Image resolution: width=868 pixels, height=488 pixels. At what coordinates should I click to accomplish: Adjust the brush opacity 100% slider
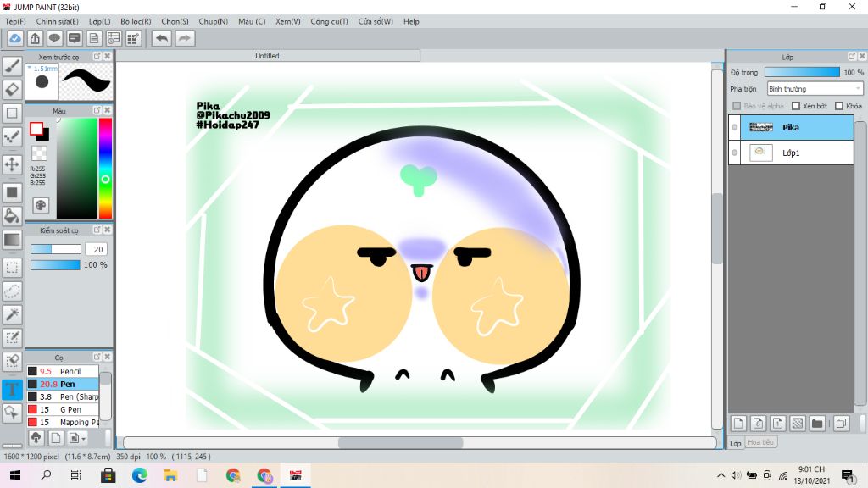tap(55, 265)
